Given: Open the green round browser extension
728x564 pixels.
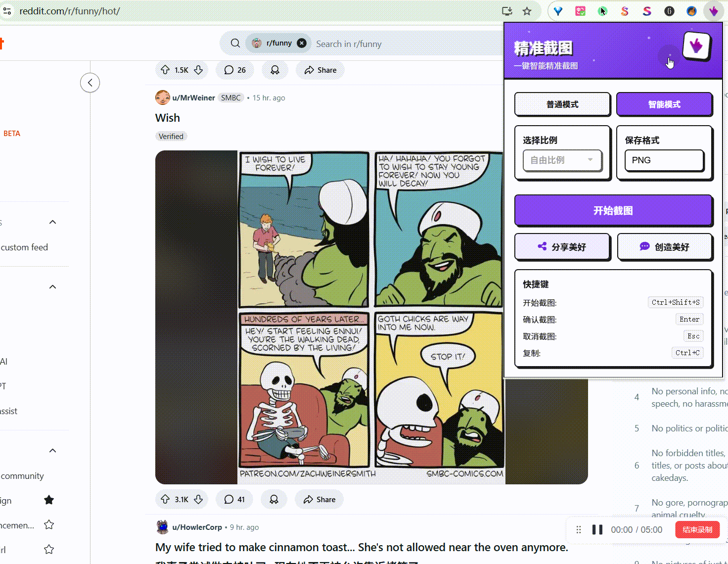Looking at the screenshot, I should (602, 11).
